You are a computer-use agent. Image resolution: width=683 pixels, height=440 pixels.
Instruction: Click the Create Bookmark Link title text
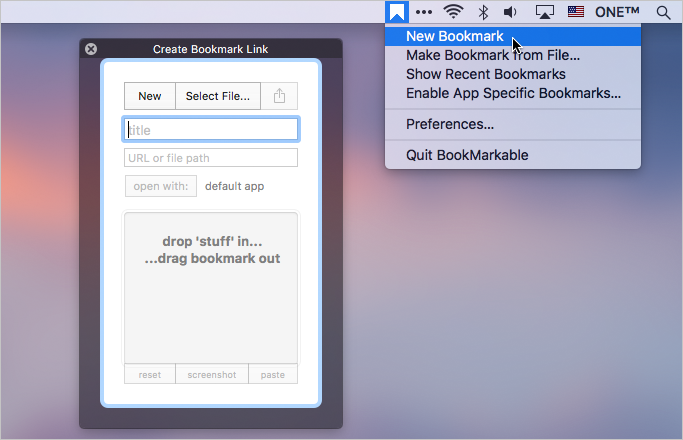coord(210,49)
